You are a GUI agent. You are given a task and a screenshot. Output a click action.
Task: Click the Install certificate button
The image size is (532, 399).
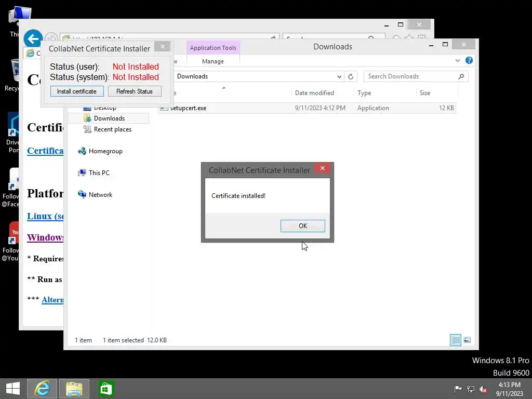[77, 91]
